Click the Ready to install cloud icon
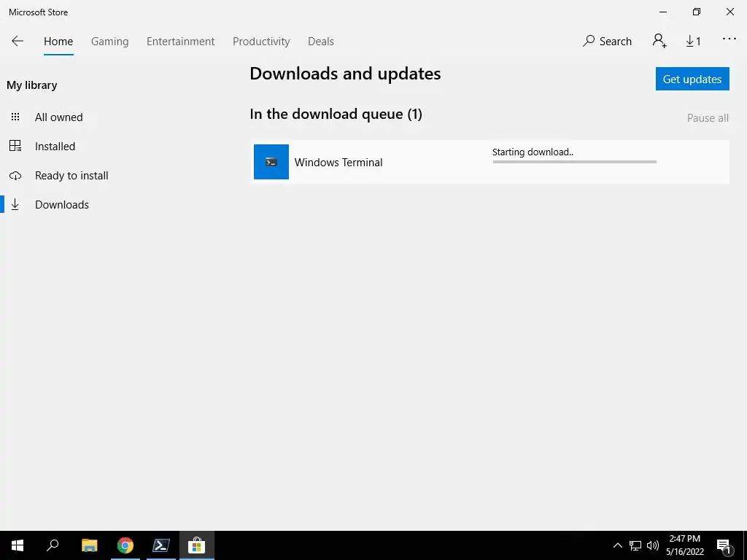Image resolution: width=747 pixels, height=560 pixels. [x=15, y=176]
